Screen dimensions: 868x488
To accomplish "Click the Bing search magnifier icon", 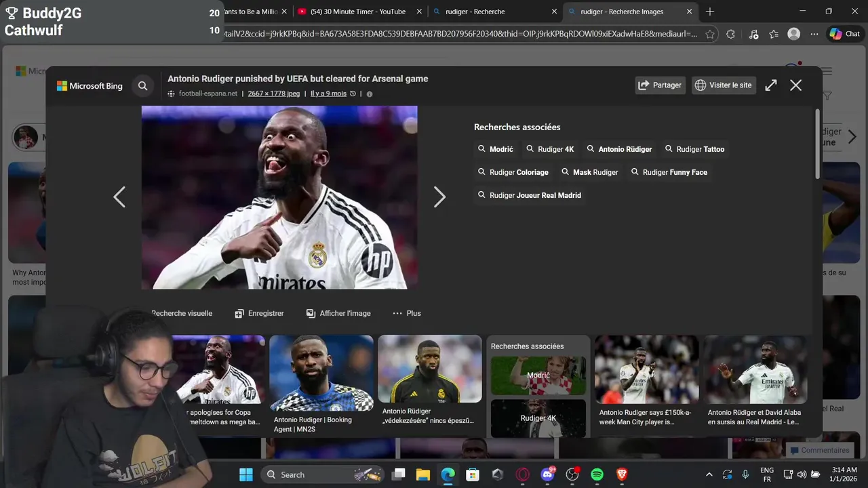I will pos(142,86).
